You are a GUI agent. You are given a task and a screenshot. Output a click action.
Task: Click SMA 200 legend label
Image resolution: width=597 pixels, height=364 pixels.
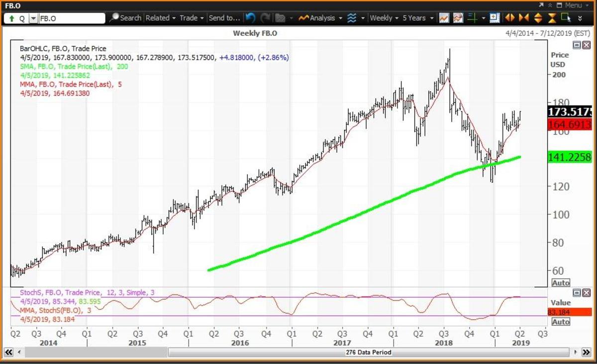pyautogui.click(x=74, y=67)
